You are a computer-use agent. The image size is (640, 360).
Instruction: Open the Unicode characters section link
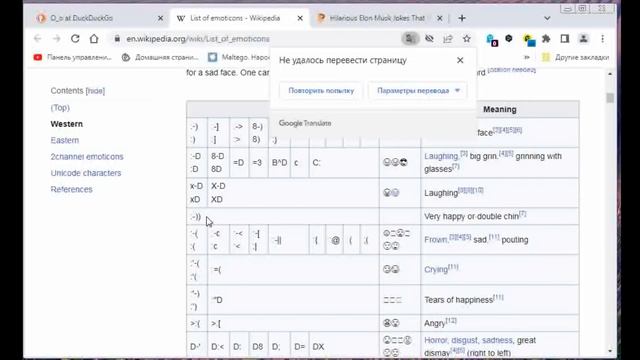(x=86, y=173)
